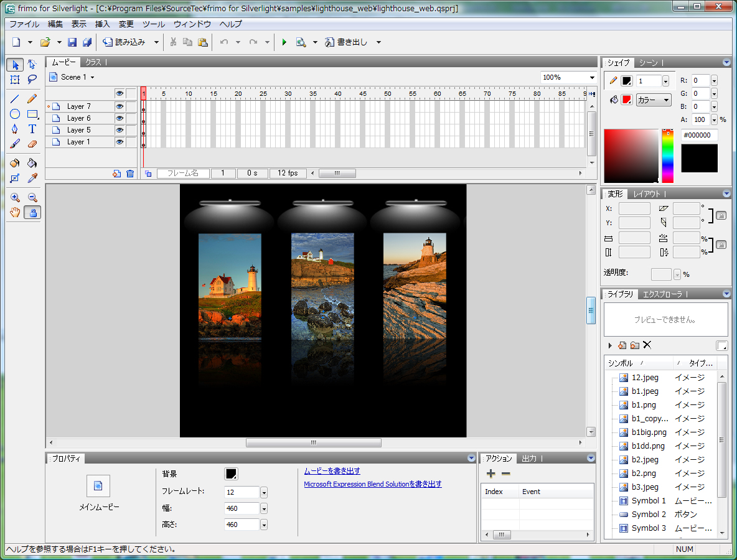Open the 編集 menu
The width and height of the screenshot is (737, 560).
pyautogui.click(x=55, y=24)
